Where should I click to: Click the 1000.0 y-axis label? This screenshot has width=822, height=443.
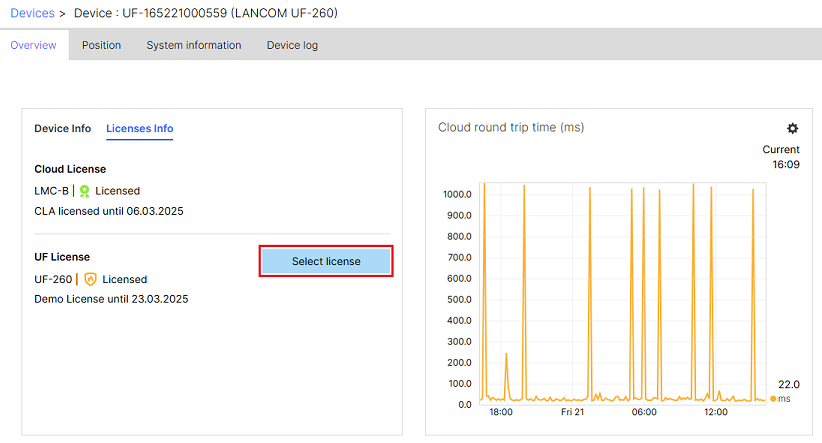pyautogui.click(x=457, y=195)
